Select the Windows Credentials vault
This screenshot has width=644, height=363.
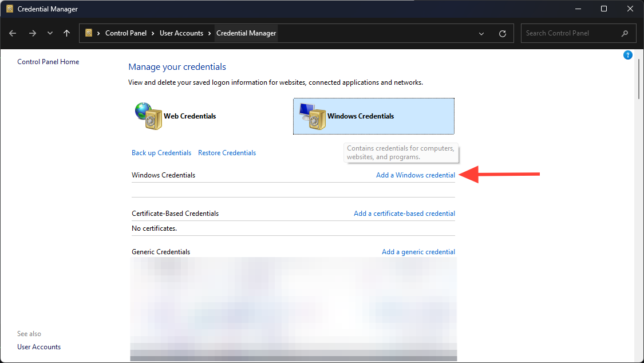374,116
